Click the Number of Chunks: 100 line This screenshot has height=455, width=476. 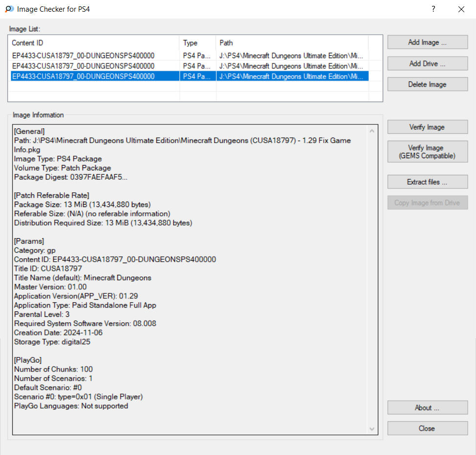tap(53, 369)
